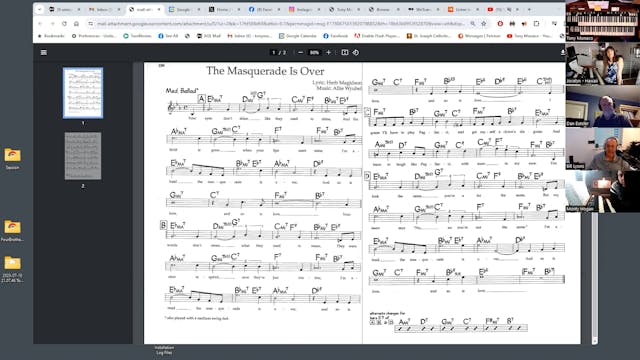Switch to the Instagram tab
This screenshot has height=360, width=640.
[304, 9]
